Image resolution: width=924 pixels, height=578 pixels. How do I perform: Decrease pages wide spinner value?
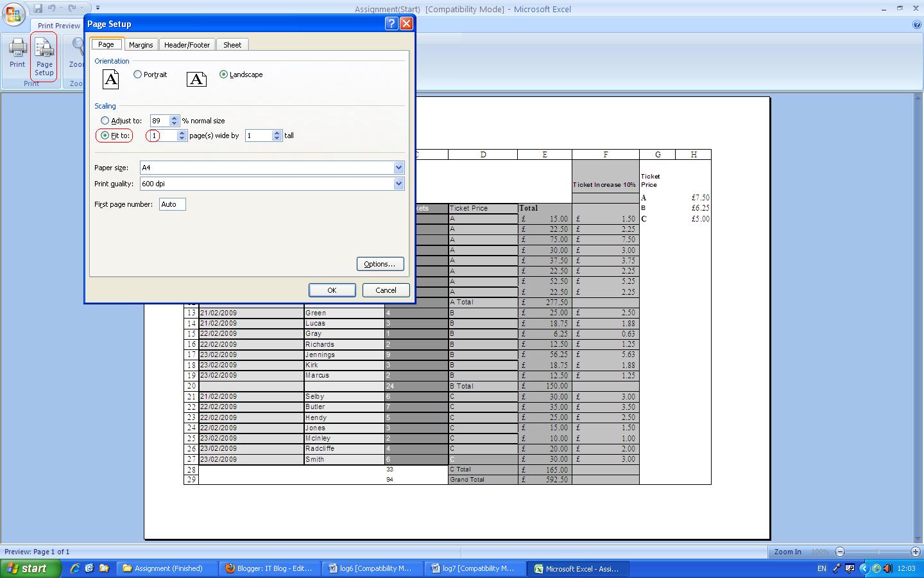point(182,138)
